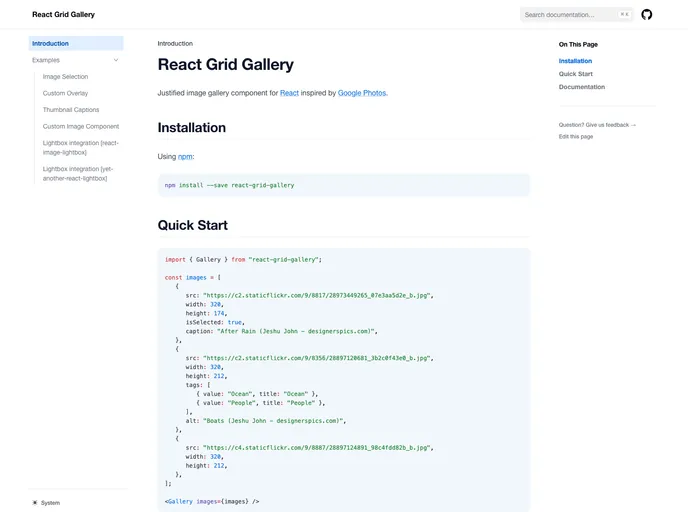Click the Introduction breadcrumb text
The height and width of the screenshot is (512, 688).
175,43
